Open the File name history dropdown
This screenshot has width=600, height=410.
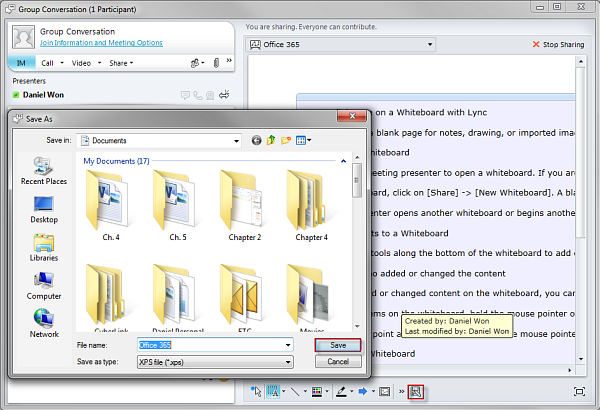coord(288,345)
